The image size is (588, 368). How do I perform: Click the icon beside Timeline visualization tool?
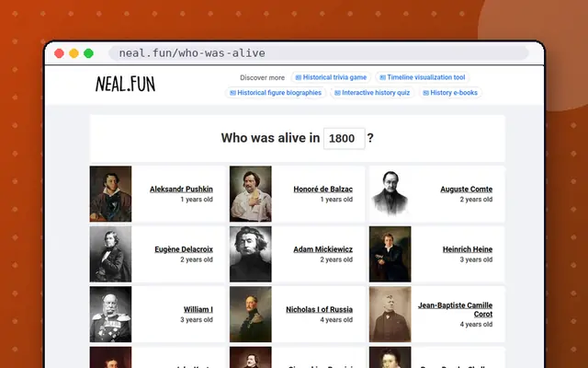[382, 77]
